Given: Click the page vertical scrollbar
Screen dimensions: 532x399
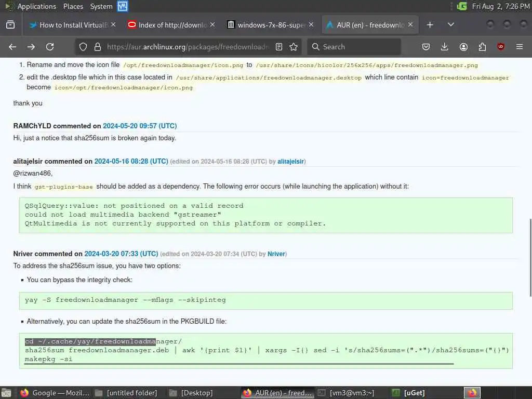Looking at the screenshot, I should click(x=530, y=258).
